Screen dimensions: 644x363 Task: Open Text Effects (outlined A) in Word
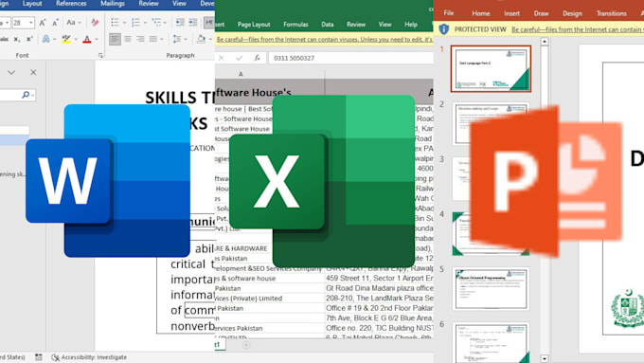pyautogui.click(x=46, y=39)
